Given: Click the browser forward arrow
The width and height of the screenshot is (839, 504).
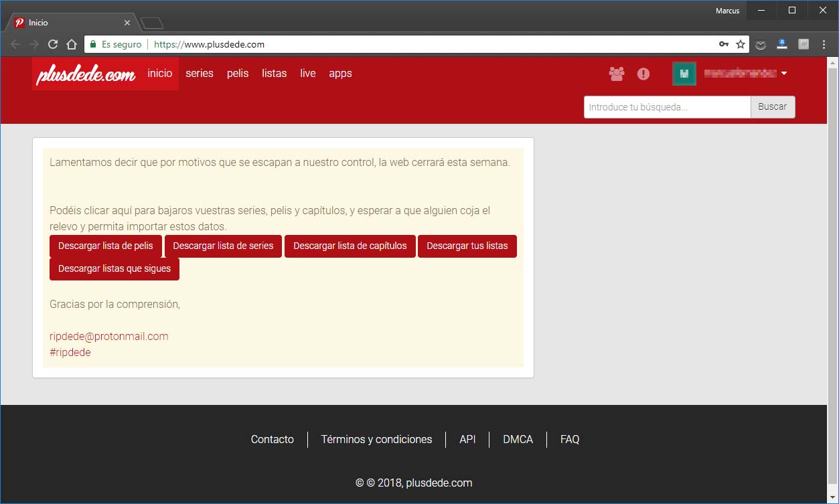Looking at the screenshot, I should tap(34, 45).
